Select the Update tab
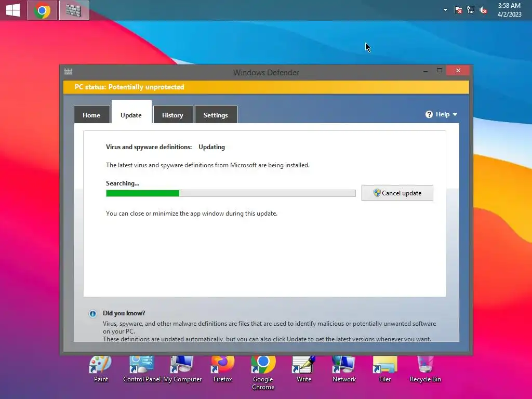532x399 pixels. tap(131, 112)
